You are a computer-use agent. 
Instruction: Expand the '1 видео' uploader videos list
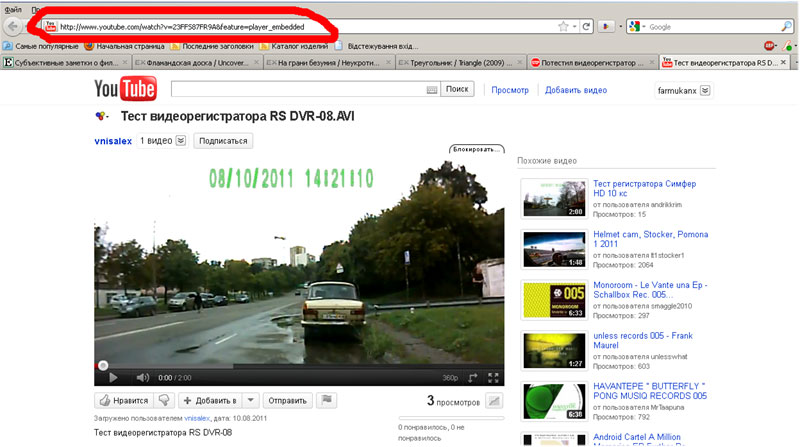181,141
